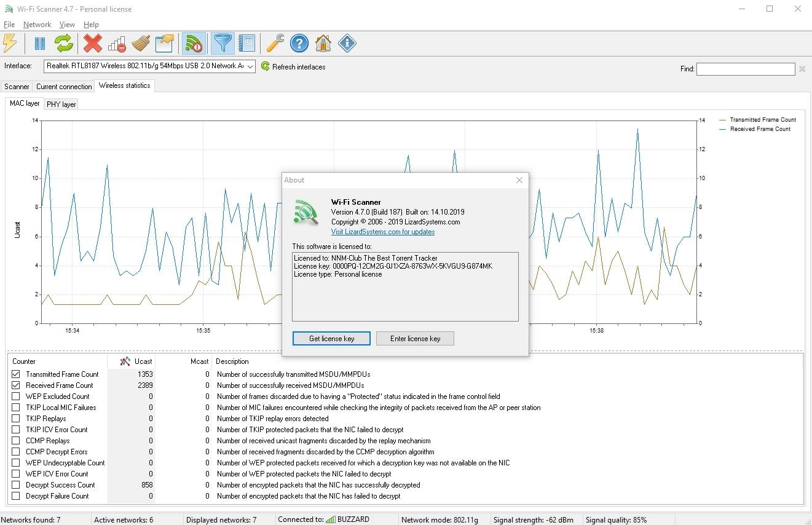Open the Network menu
The width and height of the screenshot is (812, 525).
[37, 25]
